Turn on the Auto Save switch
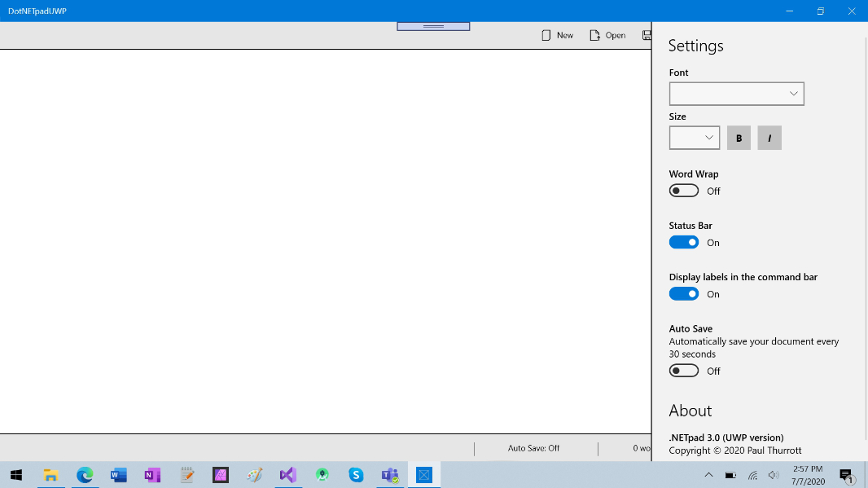This screenshot has width=868, height=488. click(x=684, y=371)
